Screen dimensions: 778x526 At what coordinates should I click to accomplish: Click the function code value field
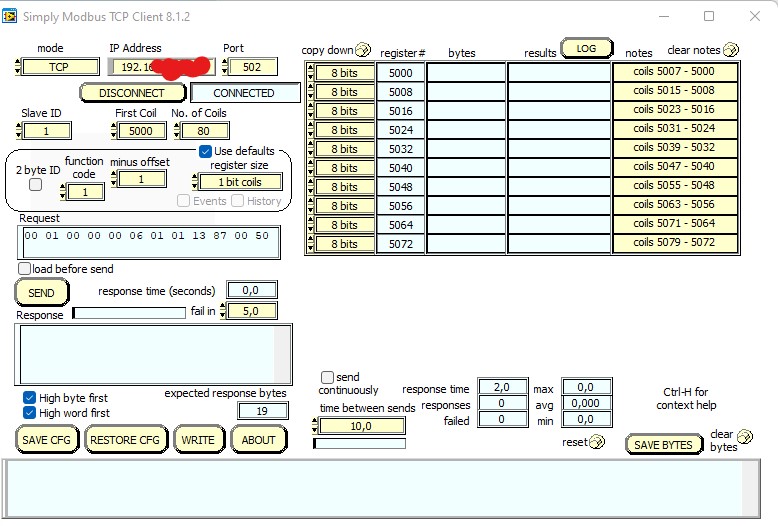pyautogui.click(x=85, y=192)
